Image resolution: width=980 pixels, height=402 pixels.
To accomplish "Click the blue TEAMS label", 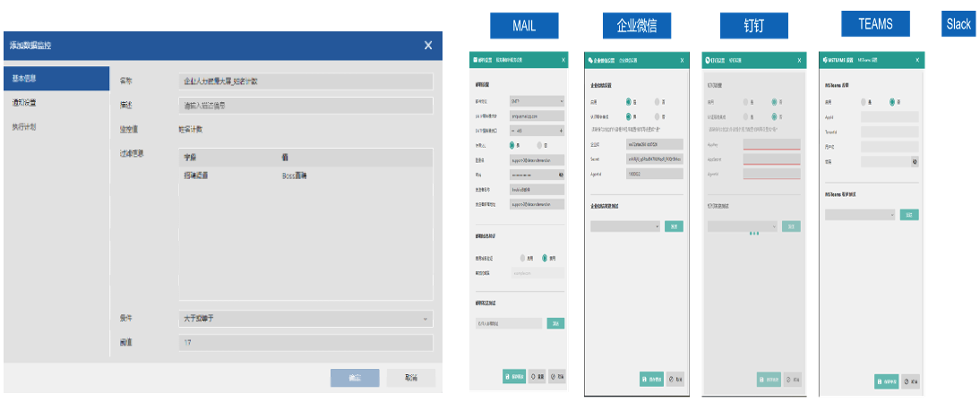I will click(874, 24).
